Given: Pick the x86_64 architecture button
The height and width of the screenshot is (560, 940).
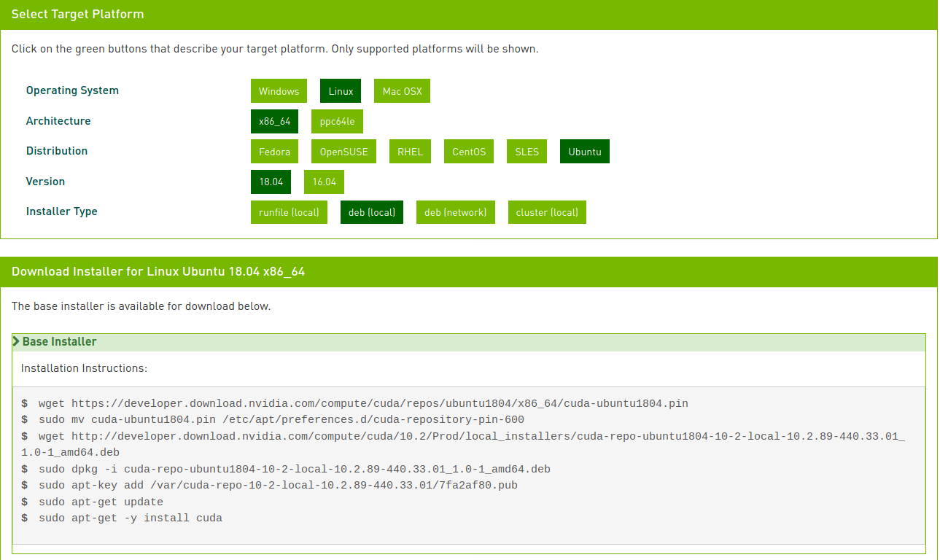Looking at the screenshot, I should (x=274, y=121).
